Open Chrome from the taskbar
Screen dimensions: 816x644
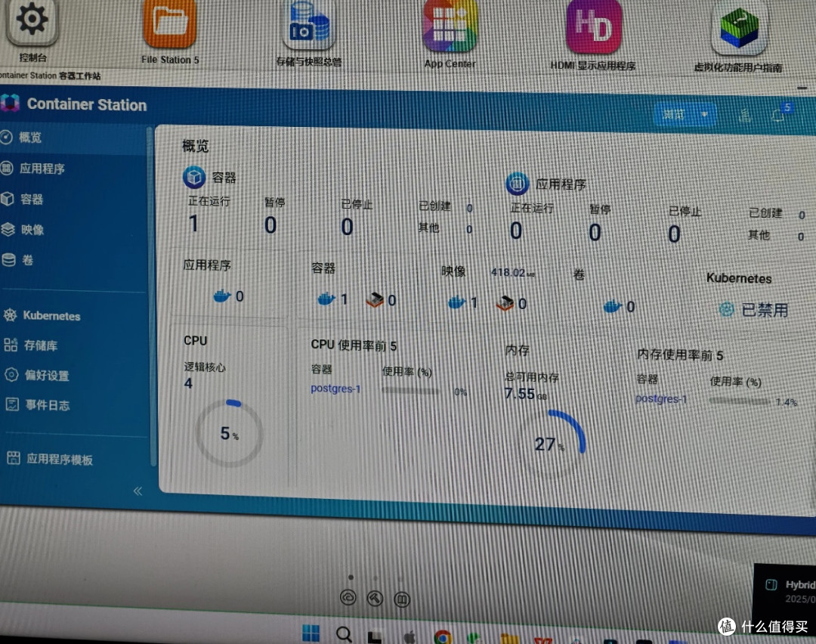point(443,637)
